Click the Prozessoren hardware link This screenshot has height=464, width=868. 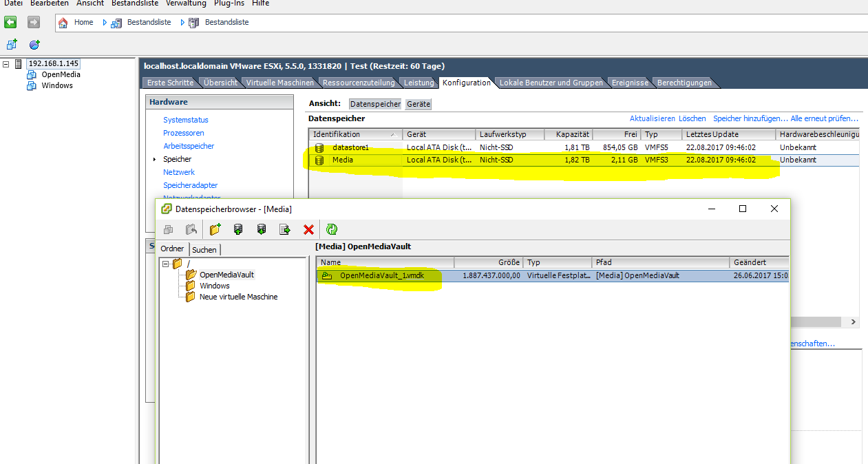tap(184, 133)
